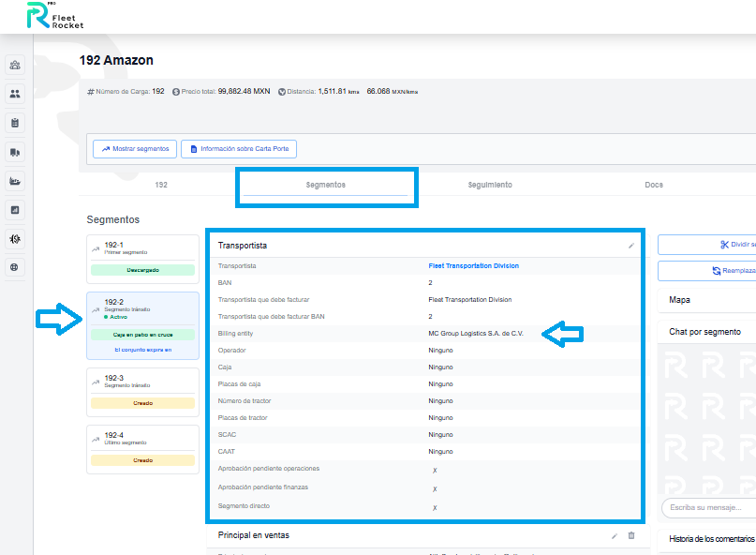The image size is (756, 555).
Task: Click the CAAT Ninguno value
Action: (x=440, y=452)
